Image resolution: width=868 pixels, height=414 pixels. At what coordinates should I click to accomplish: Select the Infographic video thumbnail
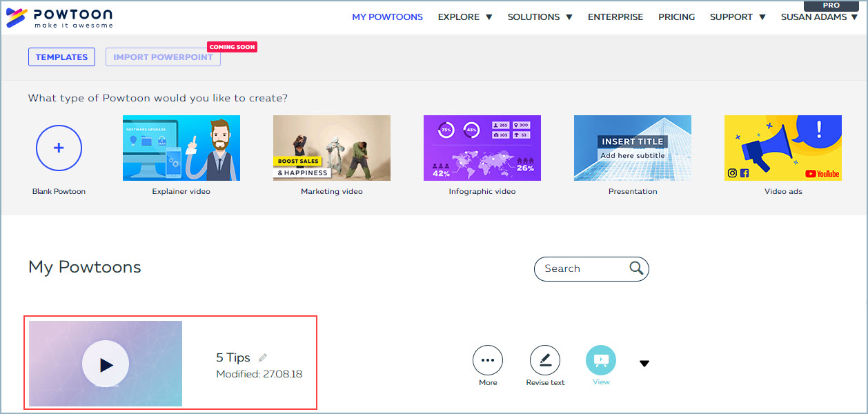coord(482,148)
